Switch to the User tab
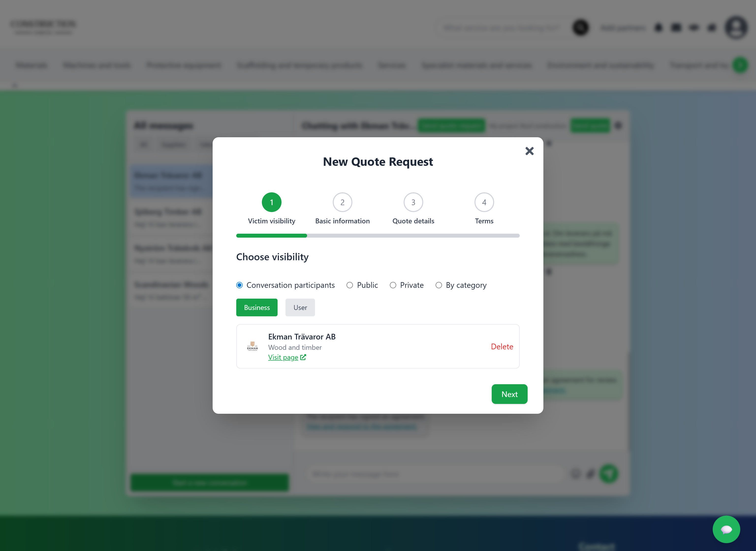 pyautogui.click(x=300, y=307)
